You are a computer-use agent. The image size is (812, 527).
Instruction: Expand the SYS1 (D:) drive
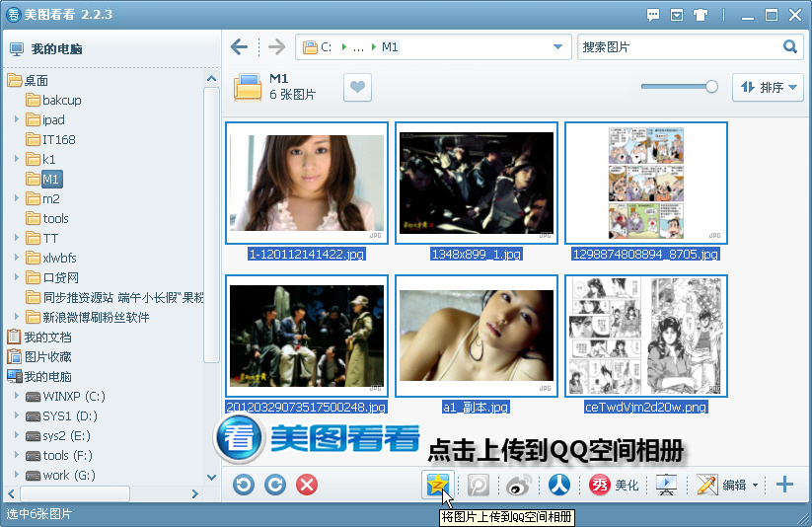click(x=16, y=415)
